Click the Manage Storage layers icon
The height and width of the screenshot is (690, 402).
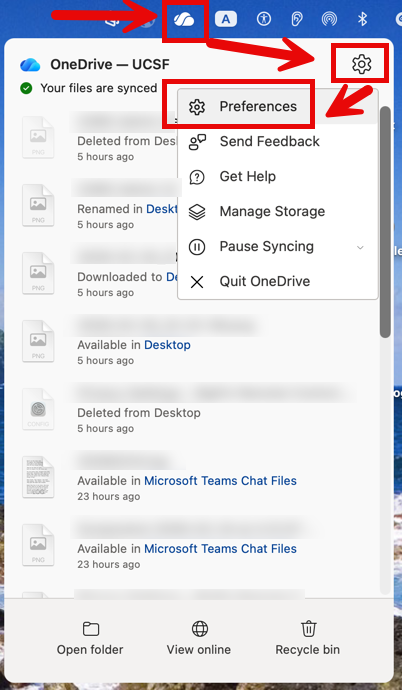pos(197,212)
